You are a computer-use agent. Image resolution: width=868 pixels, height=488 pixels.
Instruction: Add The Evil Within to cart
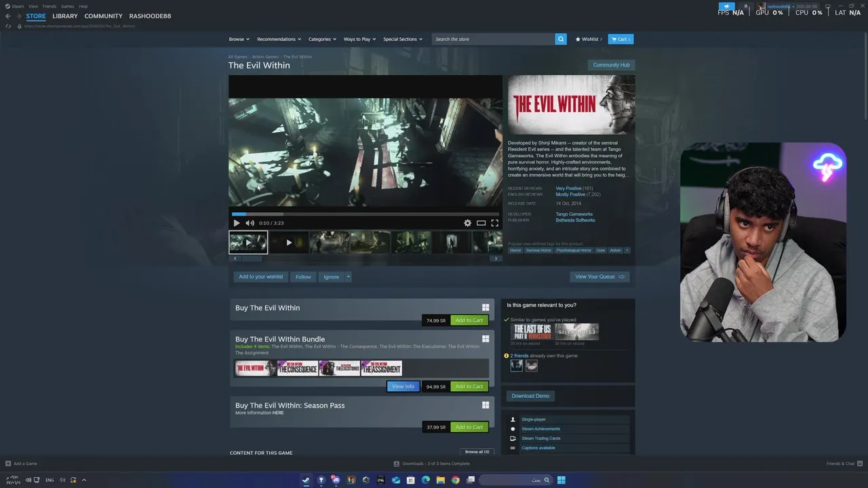tap(469, 321)
